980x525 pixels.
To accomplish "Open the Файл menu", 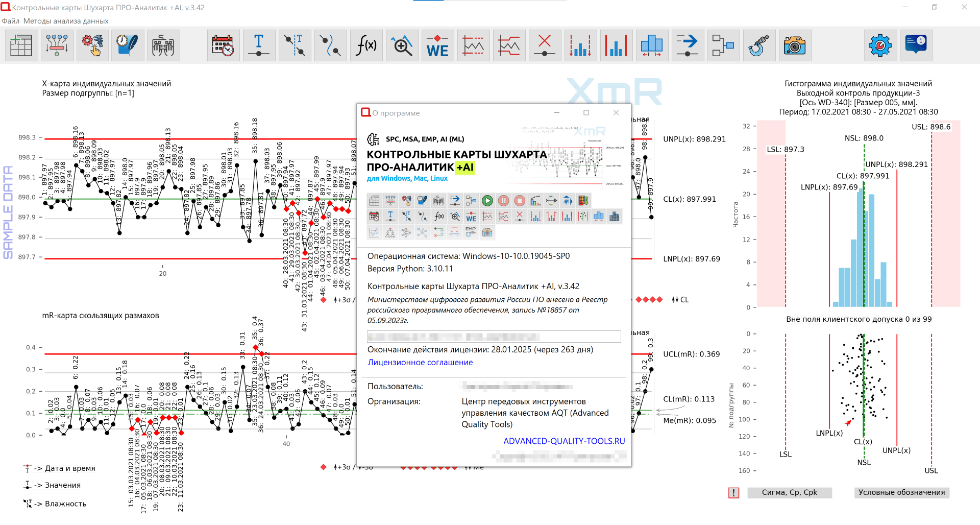I will 10,21.
